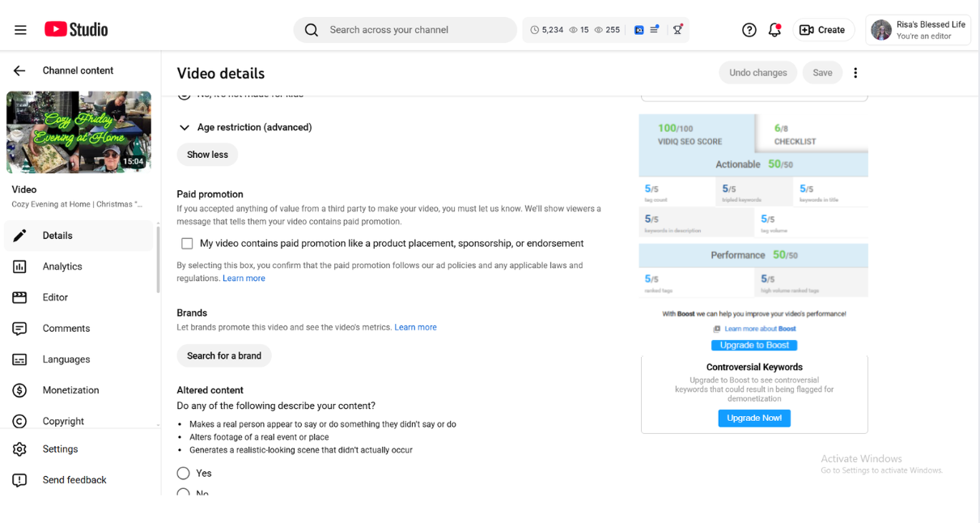The width and height of the screenshot is (980, 523).
Task: Open the three-dot more options menu
Action: pyautogui.click(x=855, y=73)
